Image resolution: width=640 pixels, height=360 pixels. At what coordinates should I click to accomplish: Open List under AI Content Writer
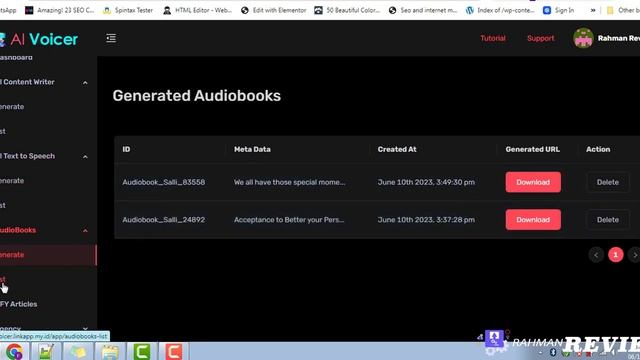tap(3, 131)
